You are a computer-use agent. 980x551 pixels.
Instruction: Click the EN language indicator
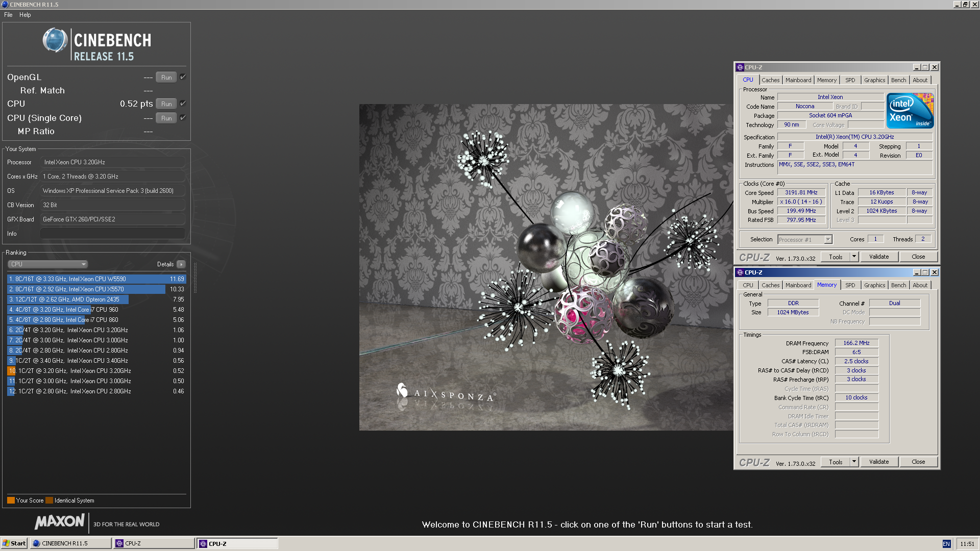(x=946, y=544)
